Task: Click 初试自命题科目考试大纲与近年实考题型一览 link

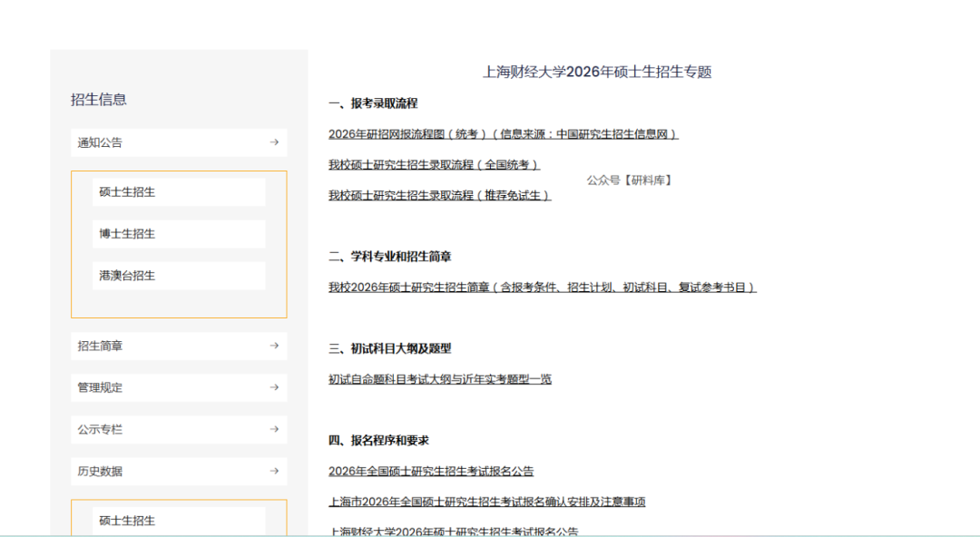Action: 439,379
